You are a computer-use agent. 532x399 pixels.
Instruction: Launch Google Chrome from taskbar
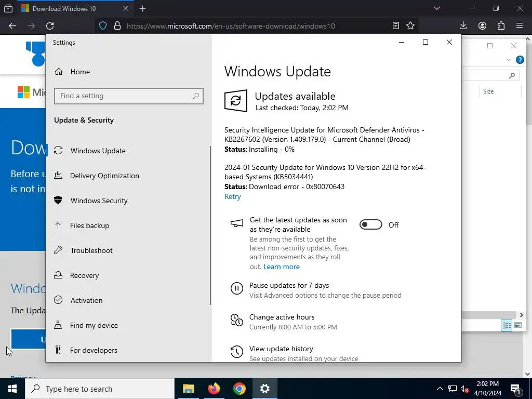239,389
